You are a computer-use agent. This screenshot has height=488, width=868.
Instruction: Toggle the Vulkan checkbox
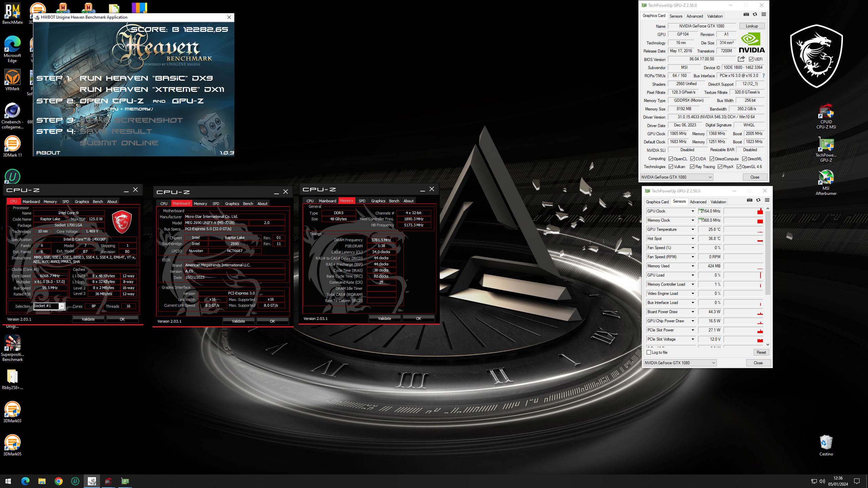click(x=671, y=167)
